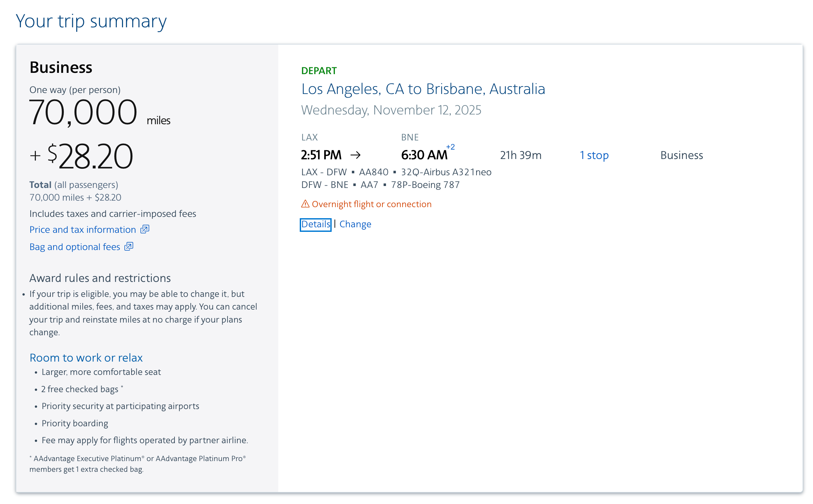This screenshot has width=813, height=504.
Task: Click the +2 day arrival indicator
Action: [x=450, y=147]
